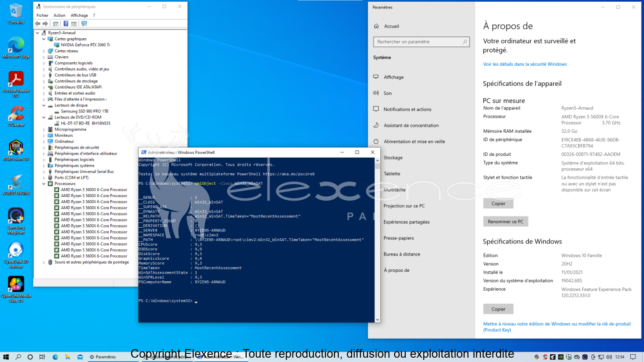Select HL-DT-ST BD-RE BH16NS55 drive
The width and height of the screenshot is (644, 362).
85,123
